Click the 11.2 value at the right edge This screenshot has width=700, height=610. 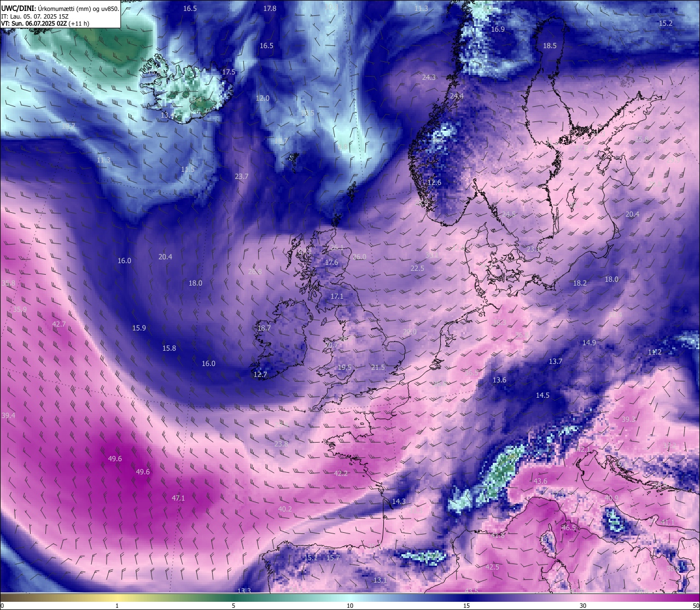point(655,352)
